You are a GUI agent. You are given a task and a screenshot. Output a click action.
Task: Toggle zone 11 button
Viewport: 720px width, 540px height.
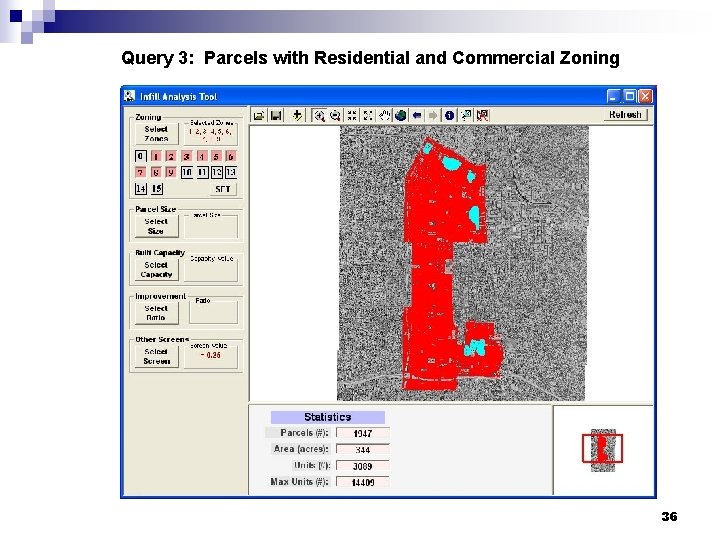(x=202, y=172)
